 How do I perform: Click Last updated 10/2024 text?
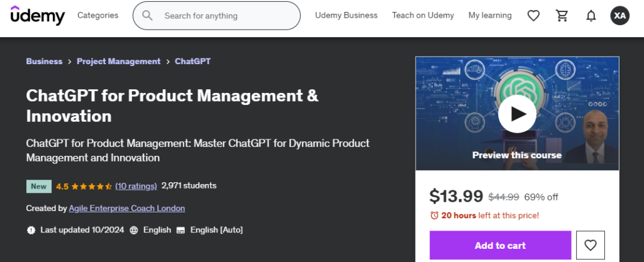[82, 230]
